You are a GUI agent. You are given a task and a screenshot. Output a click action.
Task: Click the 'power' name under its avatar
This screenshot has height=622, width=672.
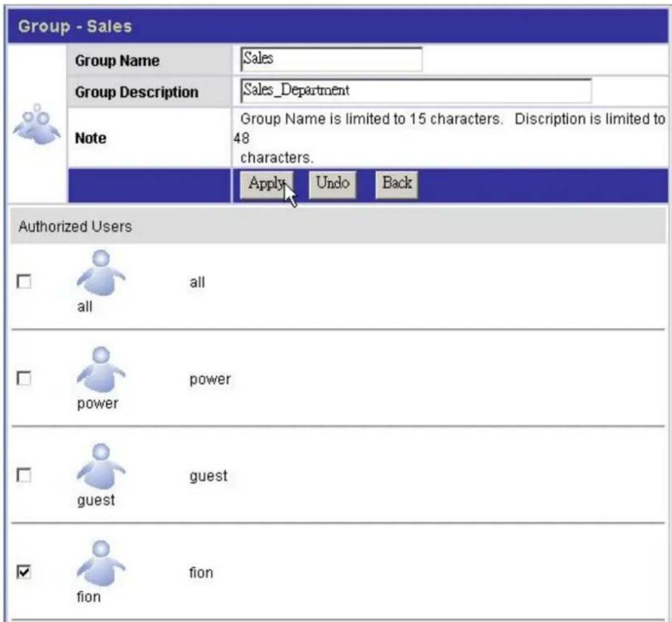click(x=97, y=403)
